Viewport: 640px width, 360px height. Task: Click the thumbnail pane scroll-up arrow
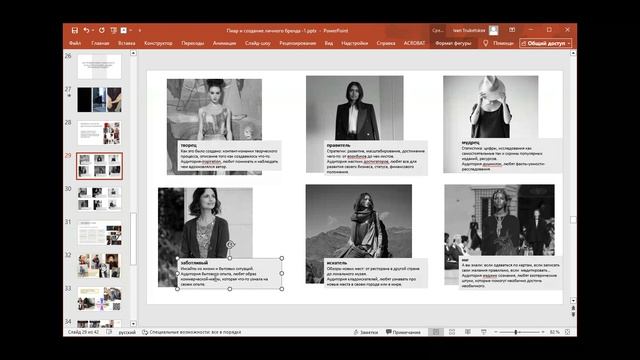pos(133,53)
